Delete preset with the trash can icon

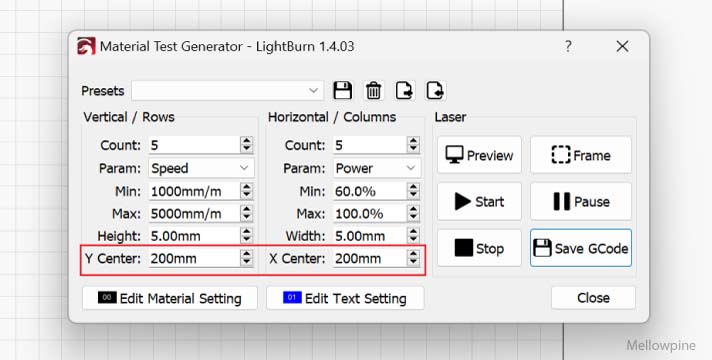coord(373,90)
